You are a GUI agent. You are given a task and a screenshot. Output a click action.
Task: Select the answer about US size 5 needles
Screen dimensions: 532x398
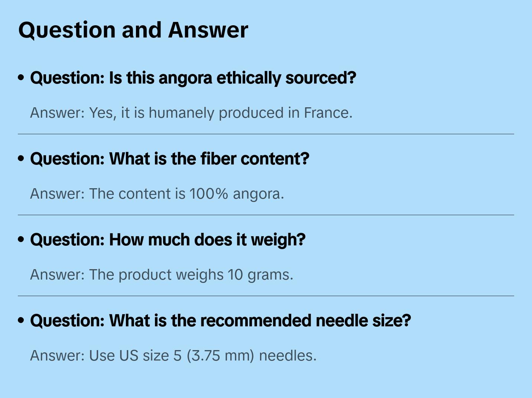[x=173, y=356]
